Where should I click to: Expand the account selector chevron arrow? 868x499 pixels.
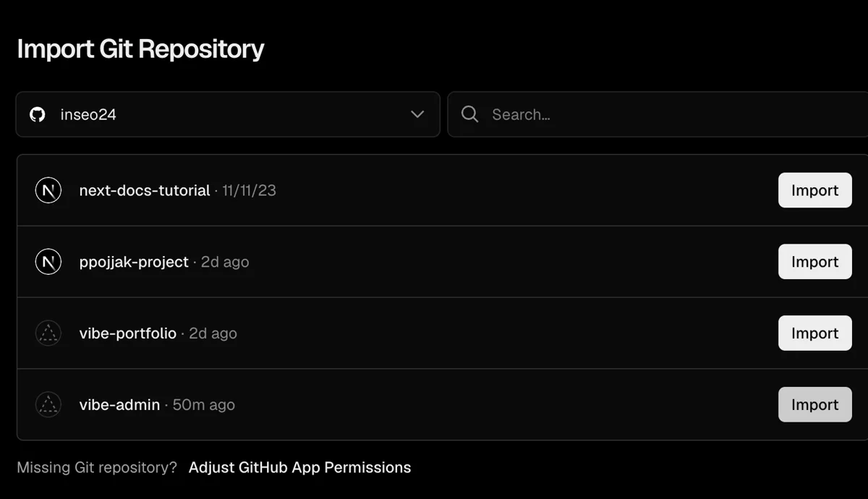coord(417,114)
